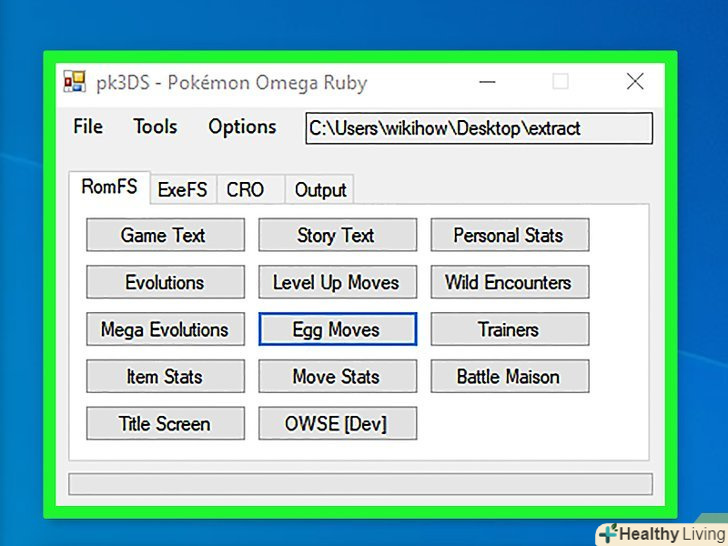The height and width of the screenshot is (546, 728).
Task: Open the Trainers editor
Action: pyautogui.click(x=510, y=329)
